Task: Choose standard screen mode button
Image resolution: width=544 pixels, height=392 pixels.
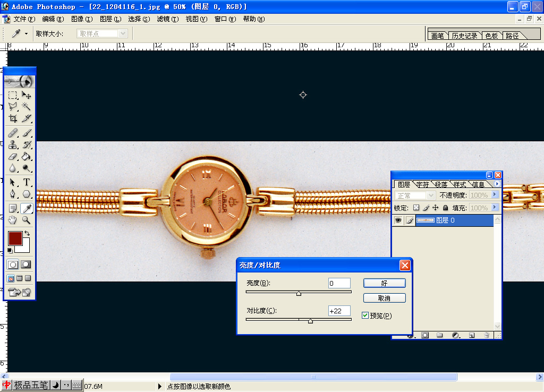Action: tap(11, 278)
